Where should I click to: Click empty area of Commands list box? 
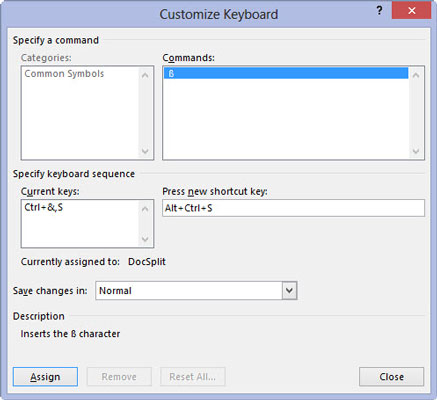(286, 118)
